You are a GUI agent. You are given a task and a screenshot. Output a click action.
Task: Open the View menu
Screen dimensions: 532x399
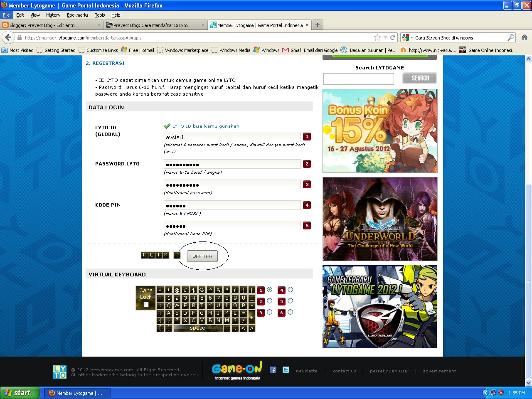pos(35,15)
